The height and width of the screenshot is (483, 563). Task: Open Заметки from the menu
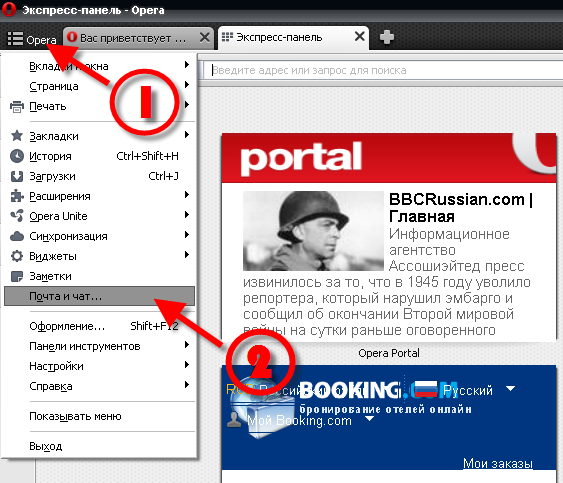100,277
